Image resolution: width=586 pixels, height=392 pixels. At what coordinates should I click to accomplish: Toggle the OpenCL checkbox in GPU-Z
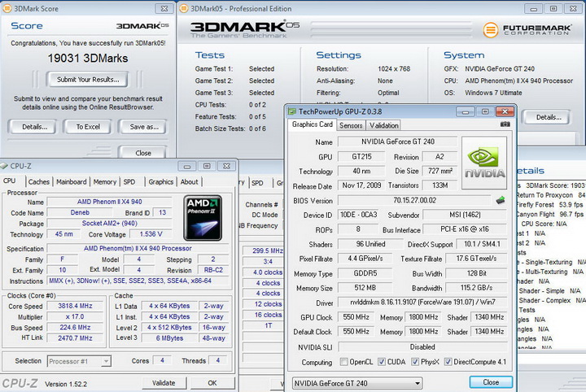coord(343,362)
